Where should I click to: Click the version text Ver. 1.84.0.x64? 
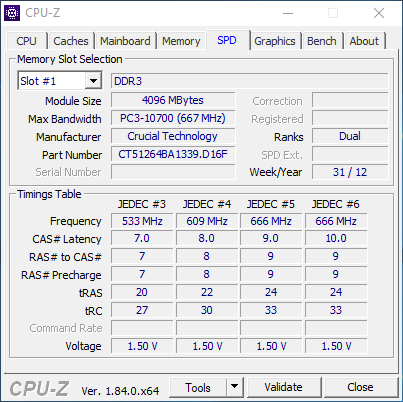point(120,391)
